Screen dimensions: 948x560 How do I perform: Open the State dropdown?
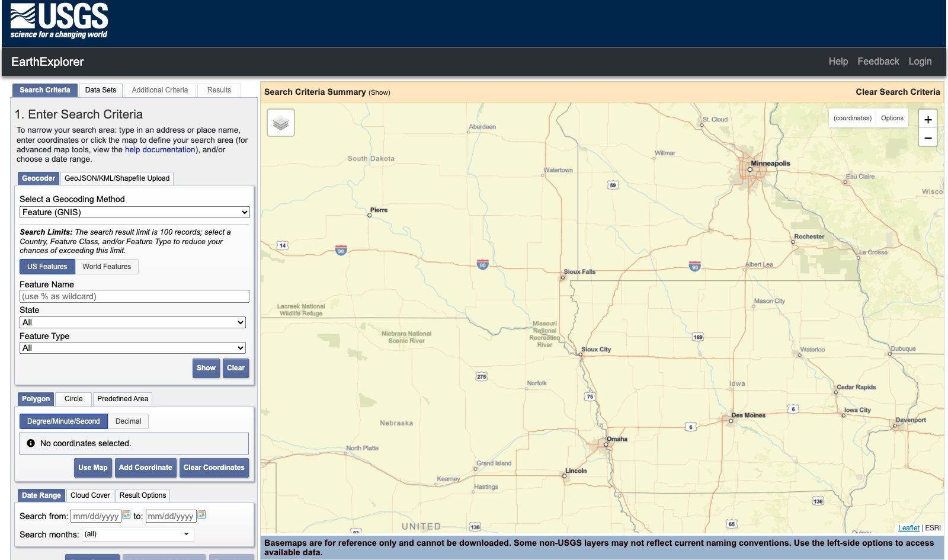click(133, 322)
